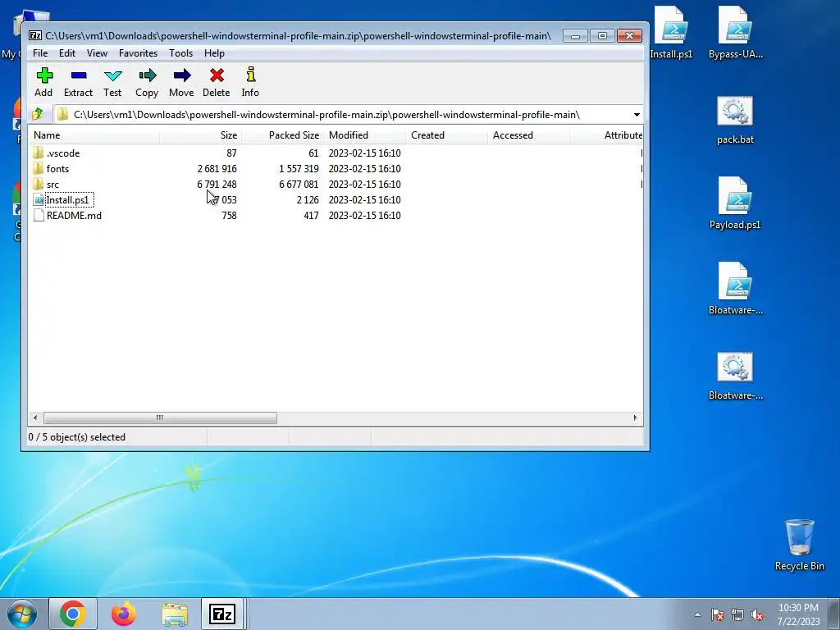Open Windows Explorer from taskbar
The width and height of the screenshot is (840, 630).
point(175,614)
